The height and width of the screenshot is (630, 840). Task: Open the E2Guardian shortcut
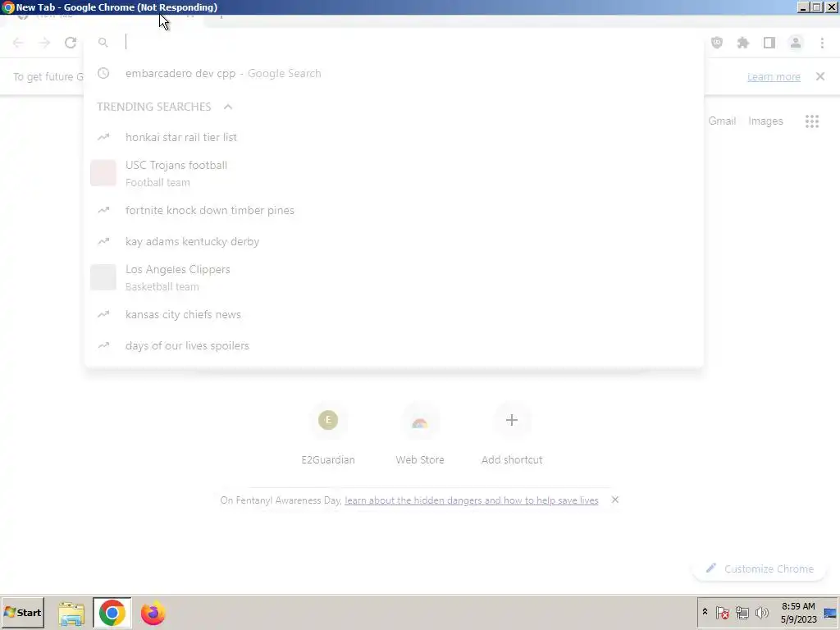tap(328, 434)
